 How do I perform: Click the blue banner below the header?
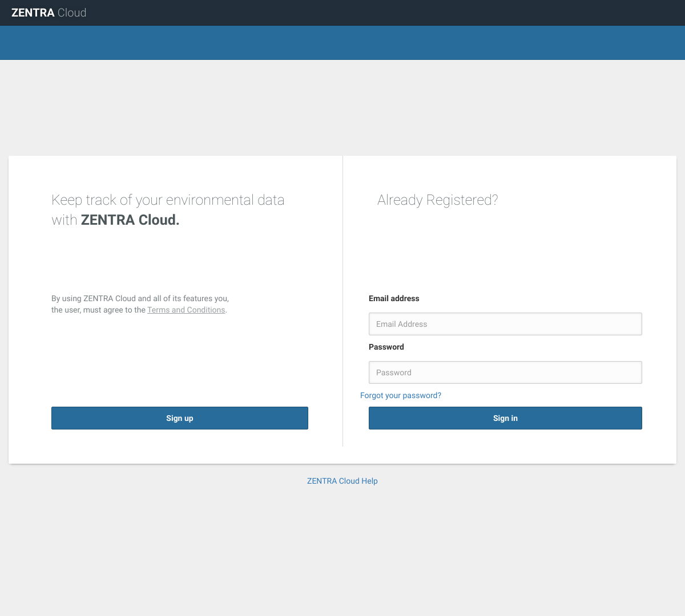pos(342,43)
